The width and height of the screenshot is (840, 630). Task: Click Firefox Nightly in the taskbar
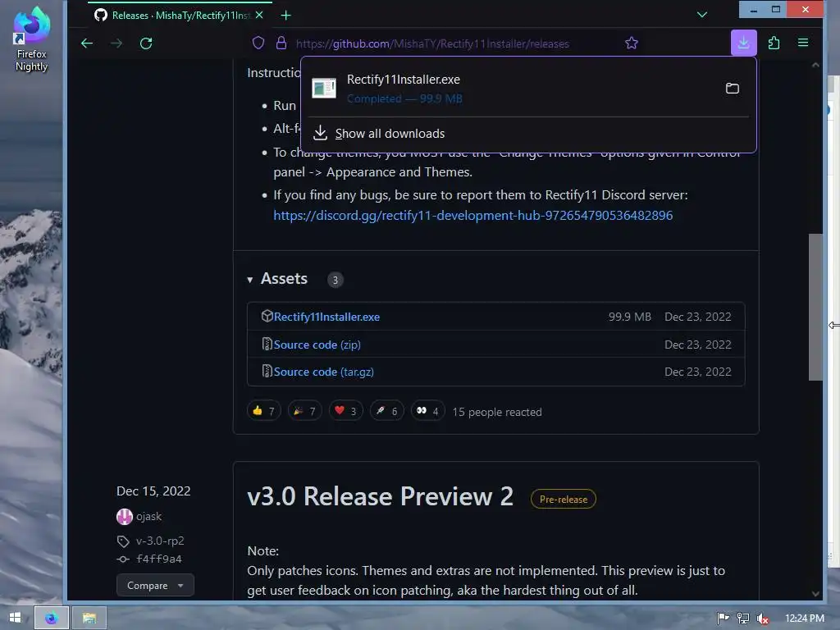52,619
